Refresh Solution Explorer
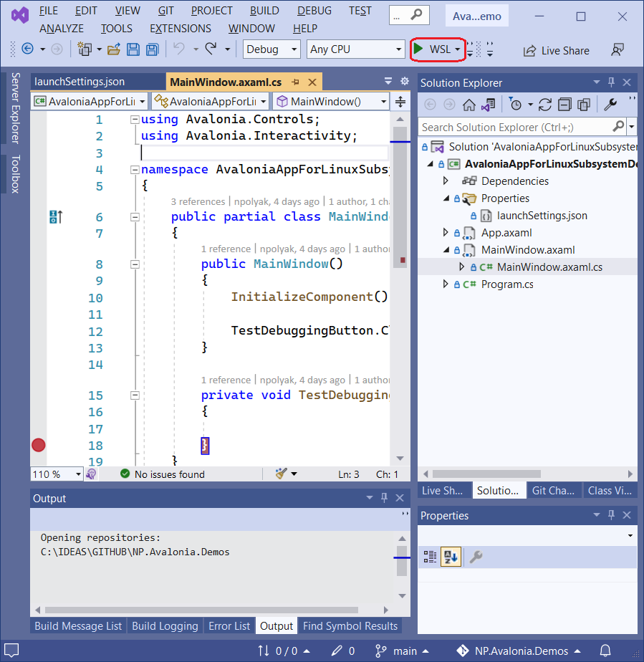This screenshot has width=644, height=662. pyautogui.click(x=545, y=105)
